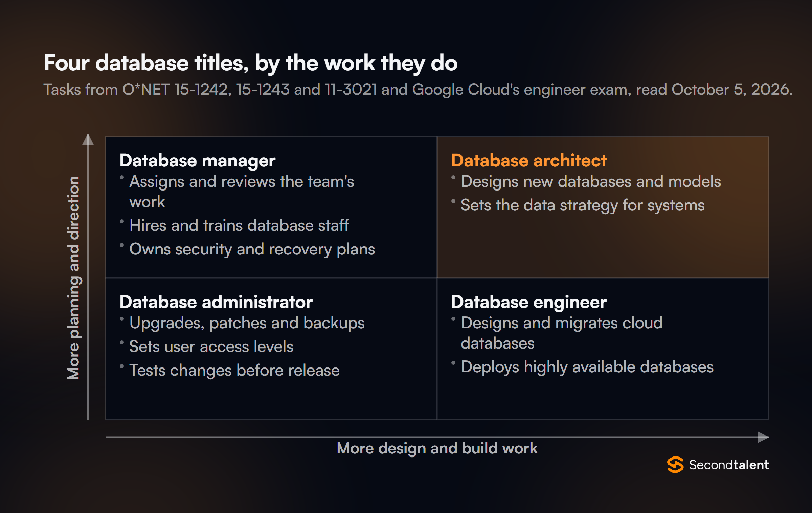Click 'Tests changes before release' bullet
Screen dimensions: 812x513
point(234,371)
